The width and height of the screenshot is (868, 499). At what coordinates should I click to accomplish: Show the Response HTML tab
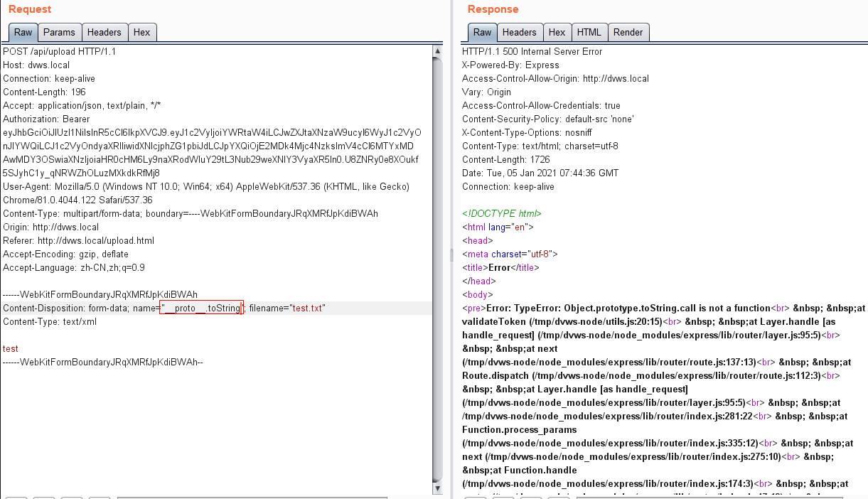pyautogui.click(x=589, y=32)
